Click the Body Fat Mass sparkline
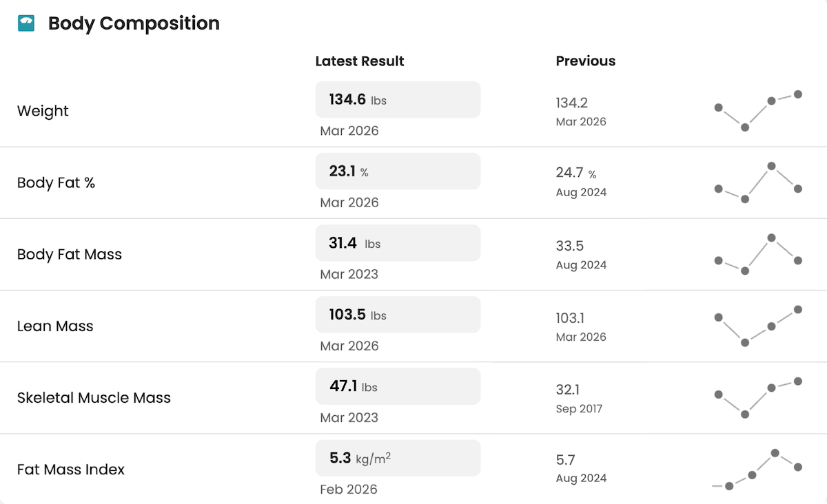827x504 pixels. (758, 255)
